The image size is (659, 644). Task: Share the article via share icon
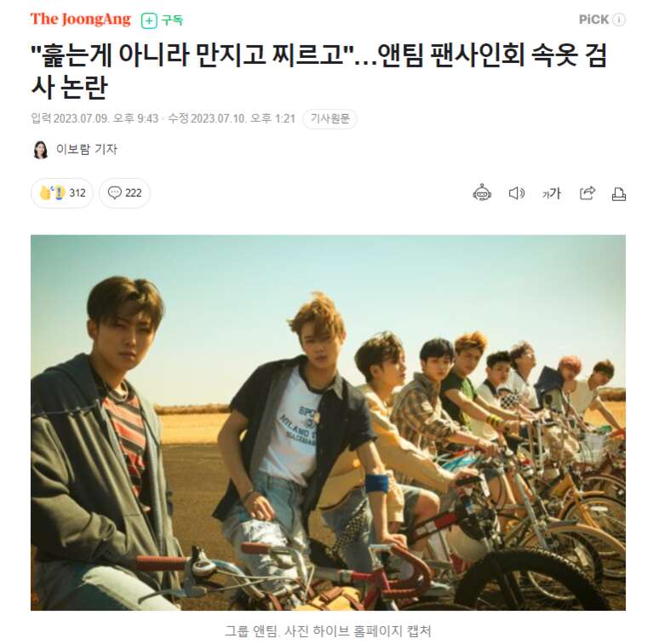point(587,193)
